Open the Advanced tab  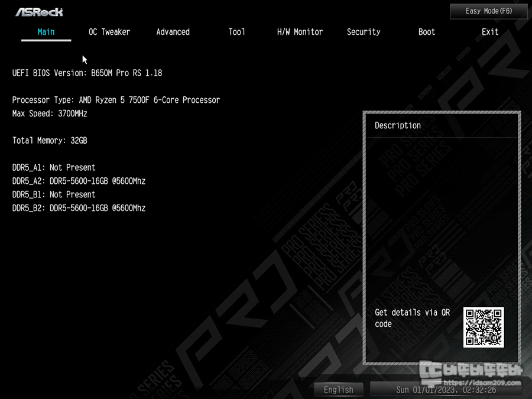(x=173, y=33)
